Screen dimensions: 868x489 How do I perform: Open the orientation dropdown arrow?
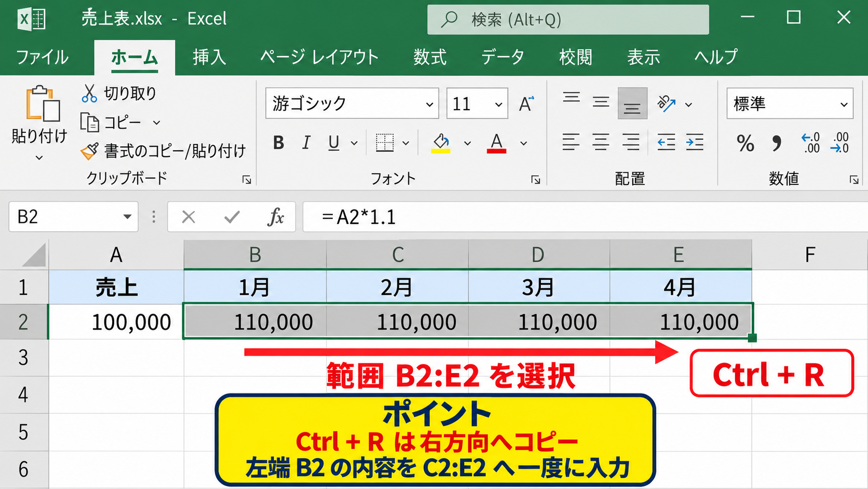point(688,104)
